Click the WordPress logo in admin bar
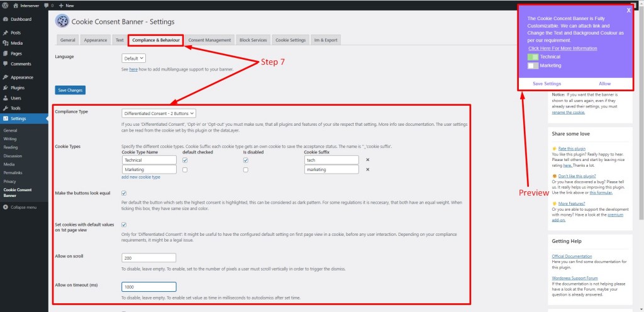Image resolution: width=644 pixels, height=312 pixels. (x=5, y=6)
